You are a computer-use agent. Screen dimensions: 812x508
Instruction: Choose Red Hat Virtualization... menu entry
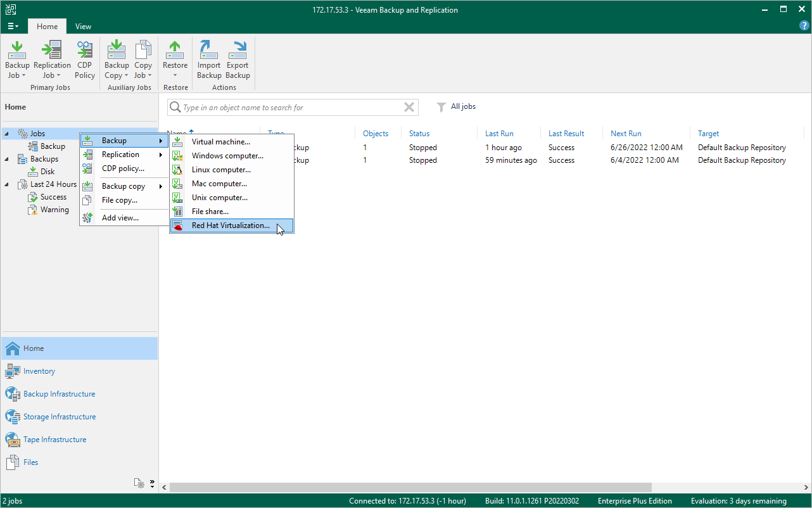(232, 225)
